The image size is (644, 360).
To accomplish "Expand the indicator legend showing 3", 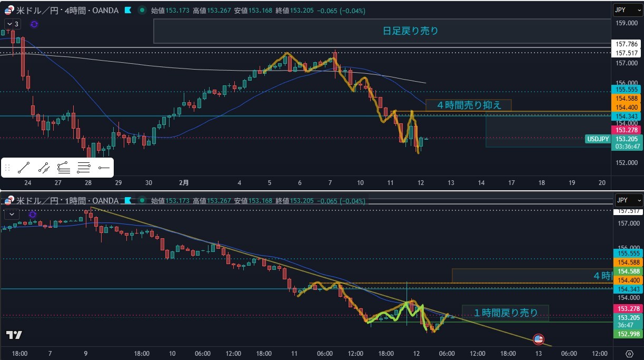I will pyautogui.click(x=13, y=24).
